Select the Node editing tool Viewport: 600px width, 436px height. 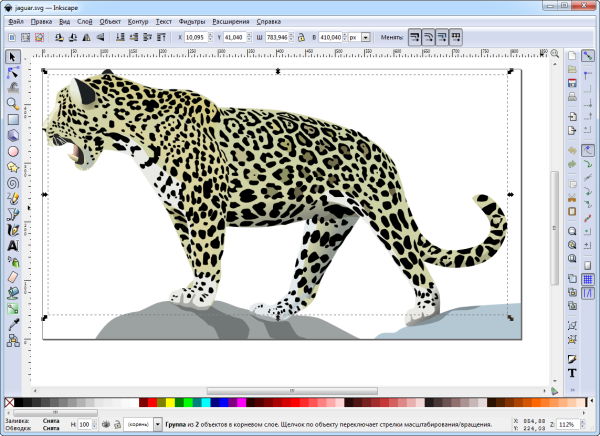[13, 73]
